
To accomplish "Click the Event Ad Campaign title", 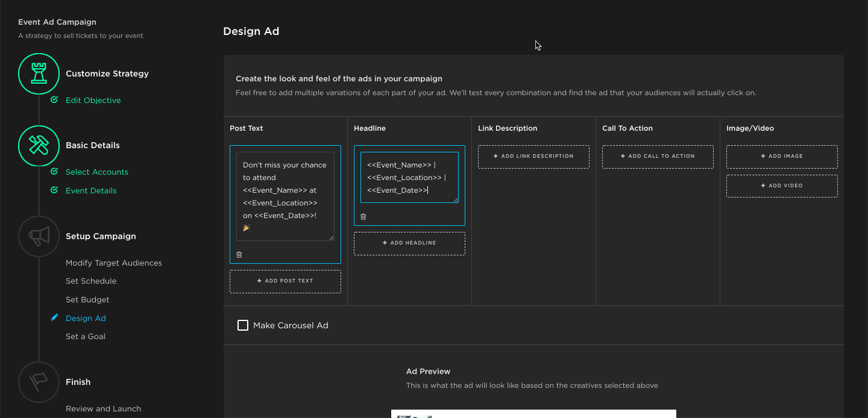I will pos(57,22).
